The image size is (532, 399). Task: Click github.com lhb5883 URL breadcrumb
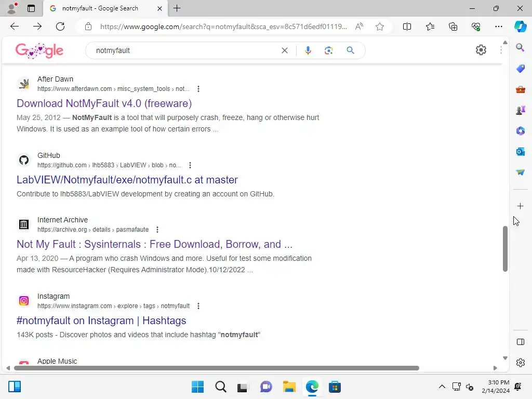(x=109, y=165)
